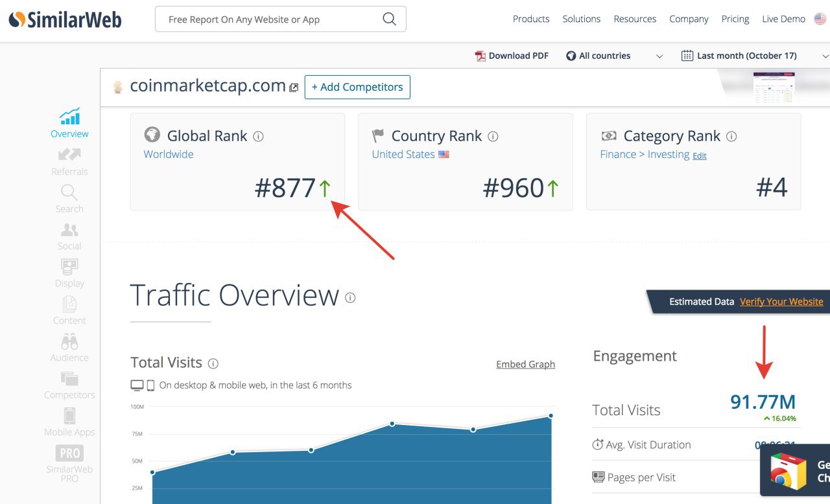Click the 91.77M total visits value
830x504 pixels.
[763, 402]
